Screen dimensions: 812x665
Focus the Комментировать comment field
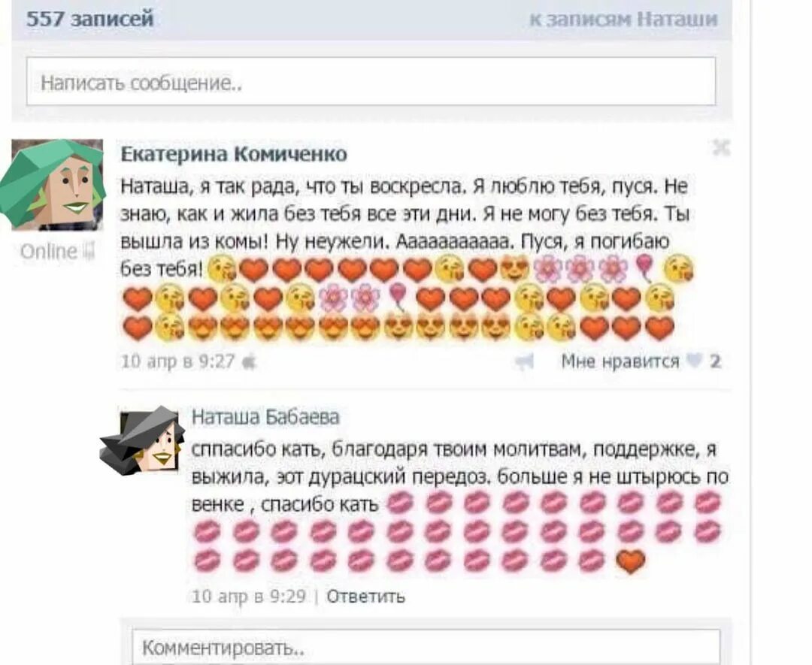(x=426, y=647)
